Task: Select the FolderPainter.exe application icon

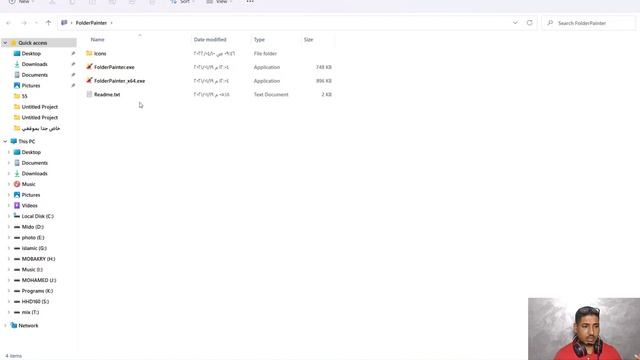Action: (x=89, y=67)
